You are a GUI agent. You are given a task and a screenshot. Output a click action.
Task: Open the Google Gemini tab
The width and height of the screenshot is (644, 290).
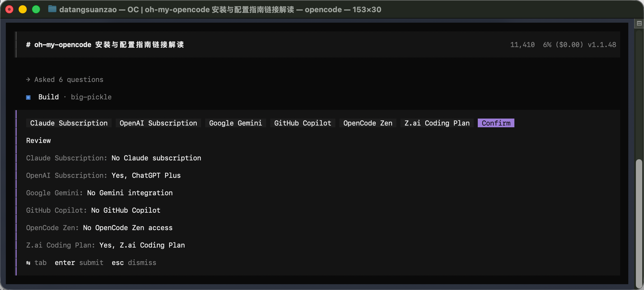(x=236, y=123)
